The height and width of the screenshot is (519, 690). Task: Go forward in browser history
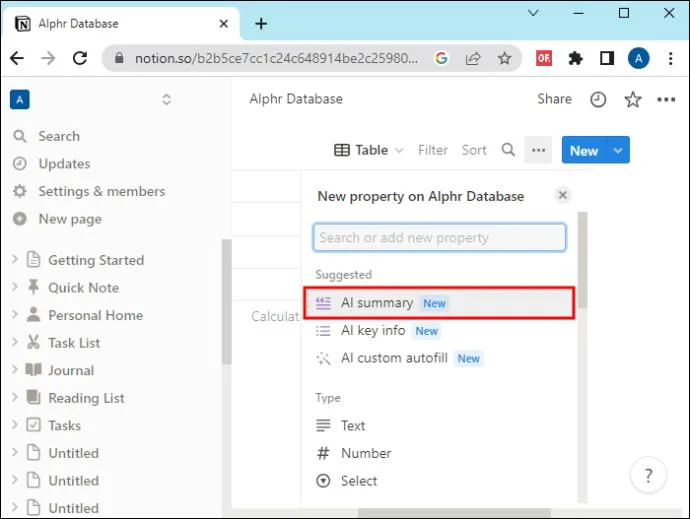pyautogui.click(x=48, y=58)
